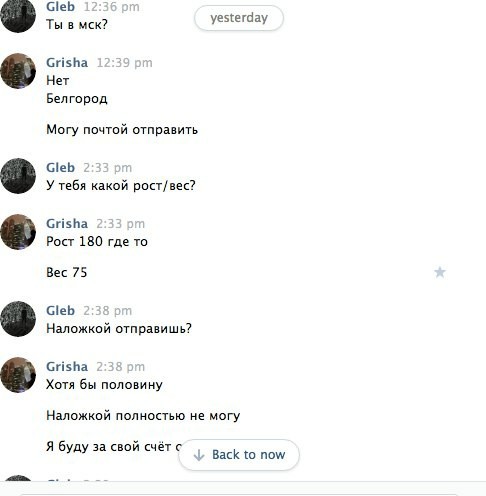The width and height of the screenshot is (486, 496).
Task: Open Grisha's avatar next to the 12:39 pm message
Action: pyautogui.click(x=18, y=71)
